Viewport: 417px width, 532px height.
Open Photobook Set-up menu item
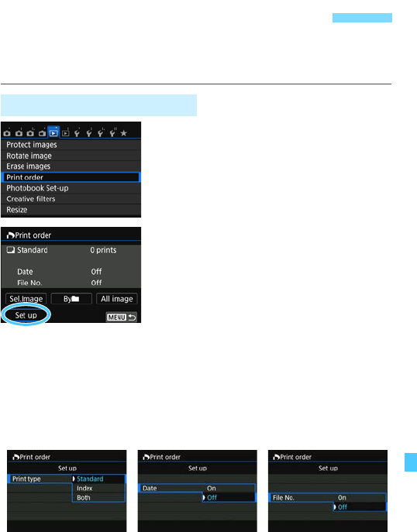click(71, 188)
